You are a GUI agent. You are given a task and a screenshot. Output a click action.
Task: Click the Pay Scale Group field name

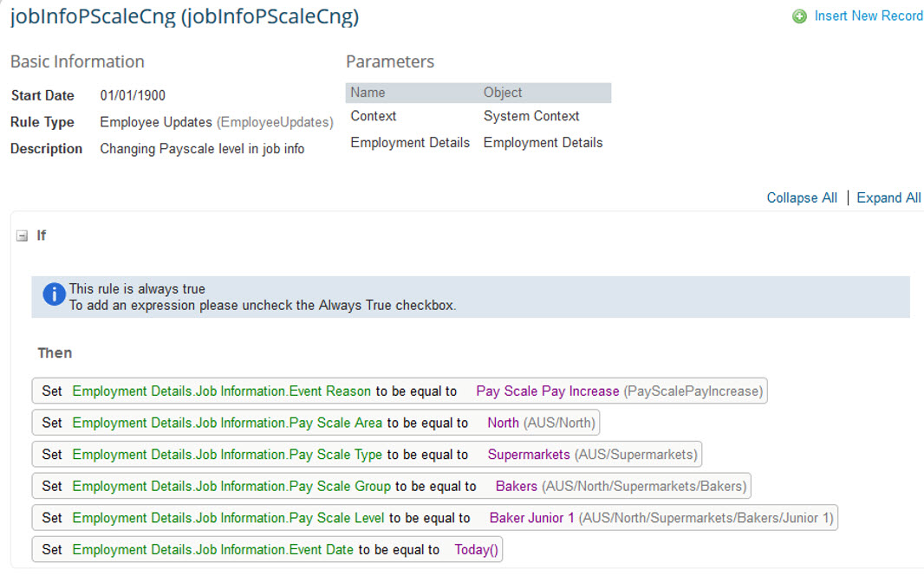[x=231, y=487]
